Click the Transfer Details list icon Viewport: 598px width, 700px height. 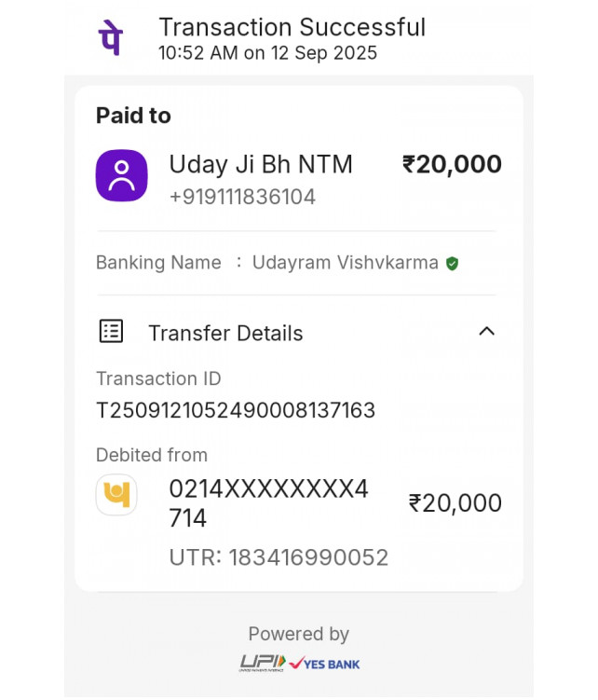(x=112, y=332)
